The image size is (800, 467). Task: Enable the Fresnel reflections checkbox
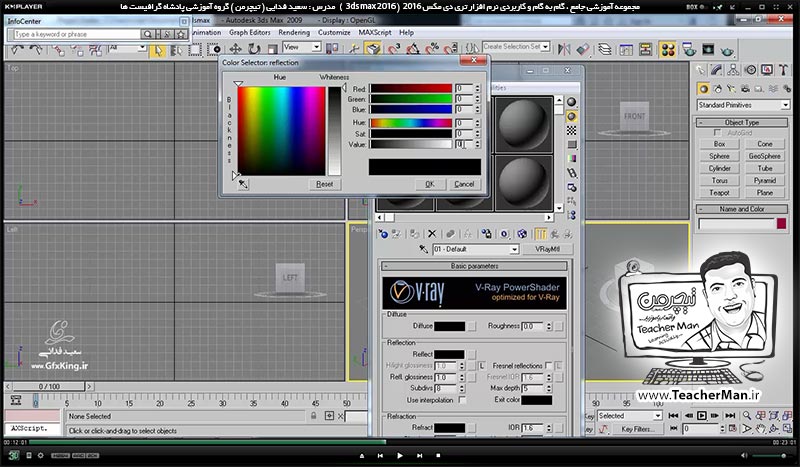(x=548, y=365)
